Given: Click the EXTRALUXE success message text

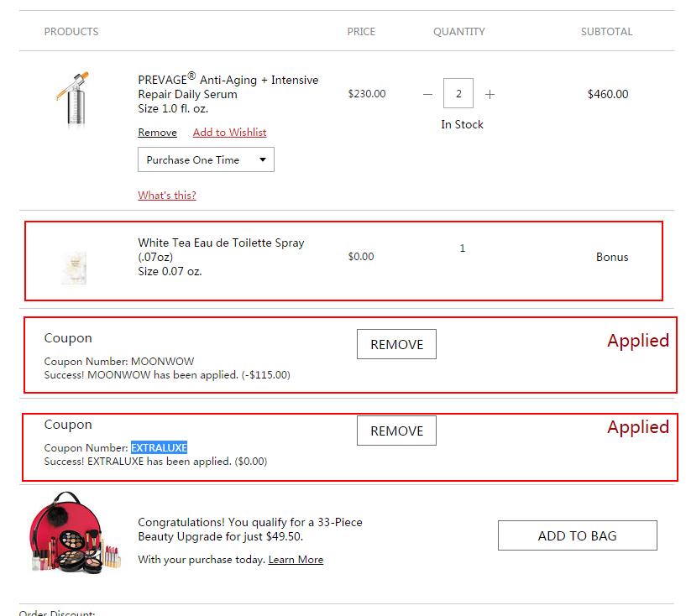Looking at the screenshot, I should point(155,462).
